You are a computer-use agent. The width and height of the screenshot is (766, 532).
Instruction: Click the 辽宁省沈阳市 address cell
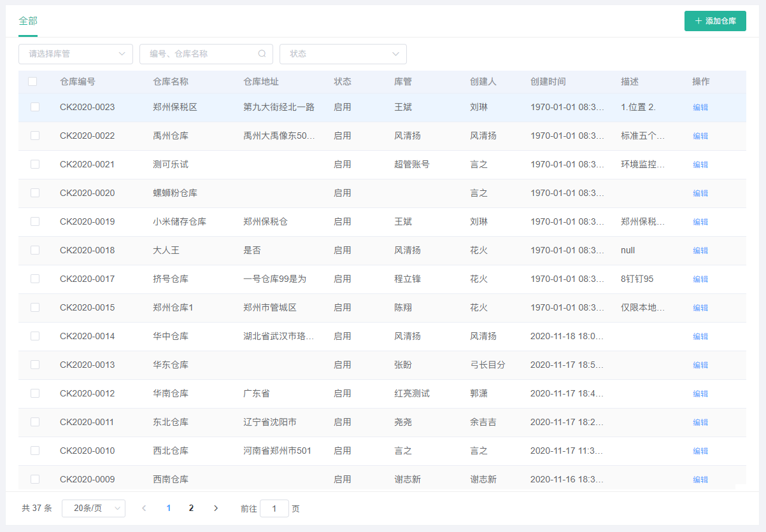pyautogui.click(x=270, y=422)
